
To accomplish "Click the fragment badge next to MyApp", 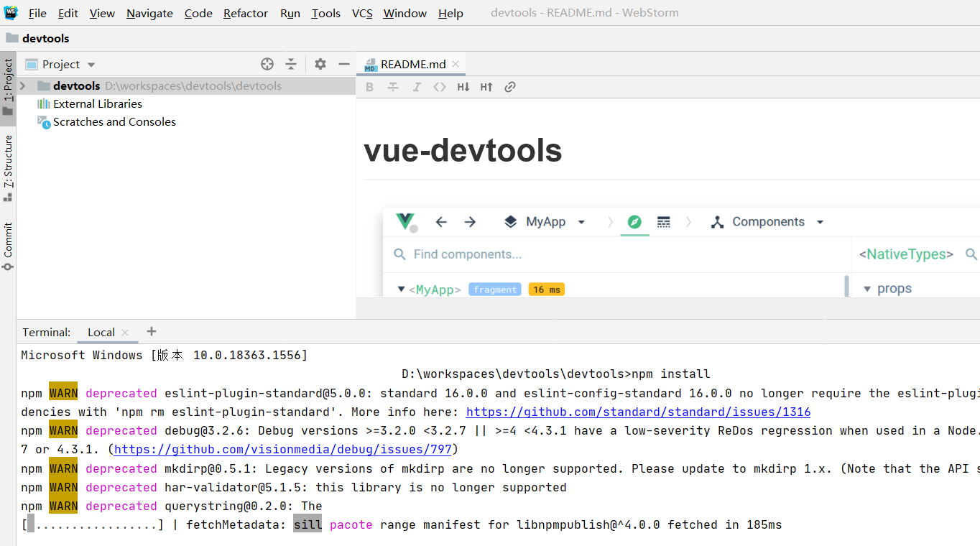I will (x=495, y=290).
